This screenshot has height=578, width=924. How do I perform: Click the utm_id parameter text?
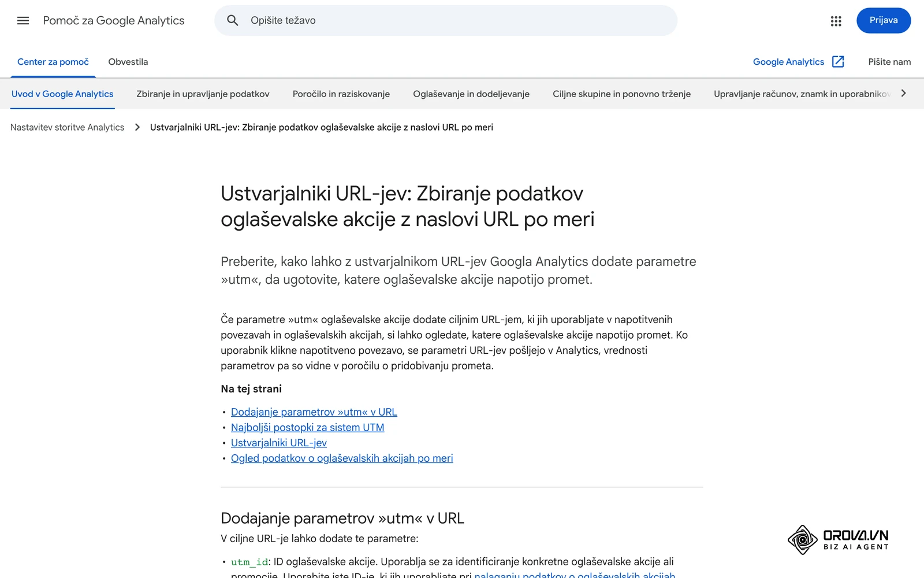tap(249, 562)
